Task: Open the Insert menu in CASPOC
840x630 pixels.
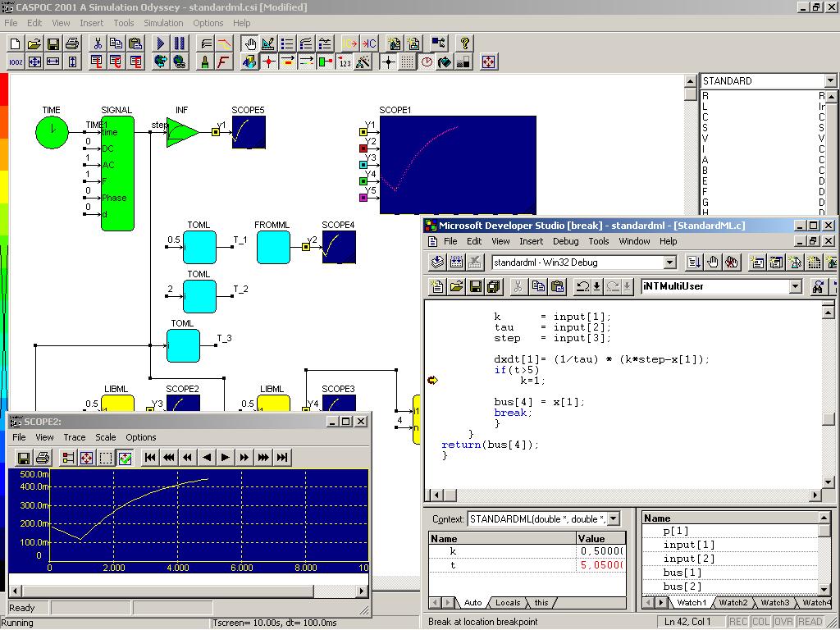Action: [92, 23]
